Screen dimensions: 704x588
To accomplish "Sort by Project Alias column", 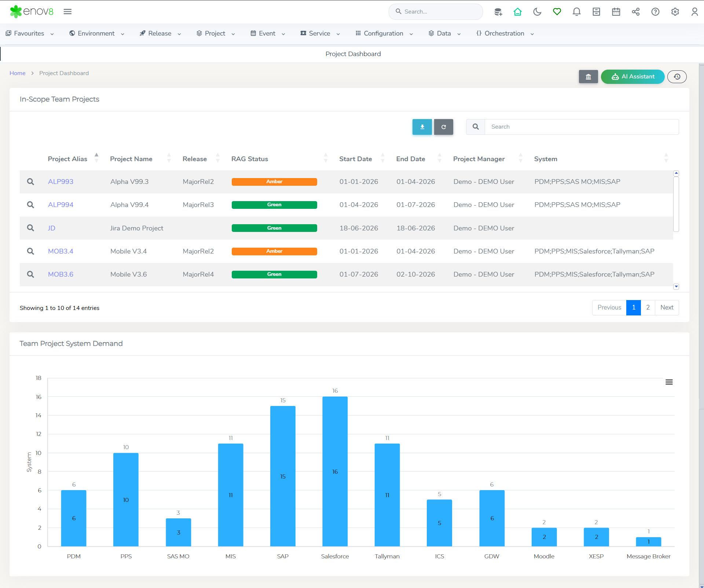I will pyautogui.click(x=67, y=159).
